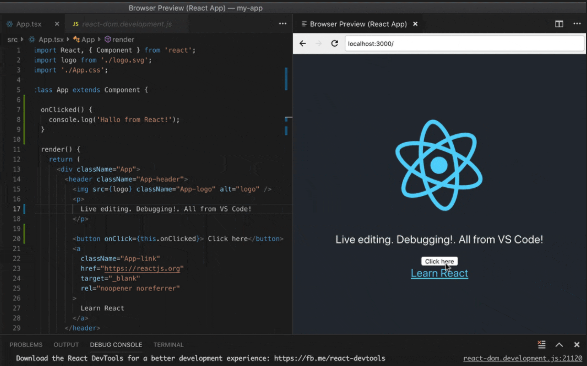Clear the debug console output
The height and width of the screenshot is (366, 587).
[x=541, y=344]
